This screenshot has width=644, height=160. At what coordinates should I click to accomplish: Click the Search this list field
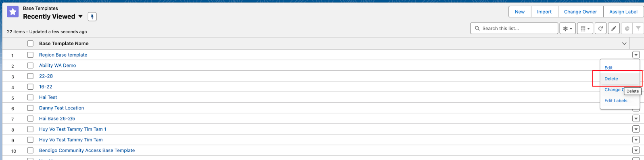pyautogui.click(x=514, y=28)
